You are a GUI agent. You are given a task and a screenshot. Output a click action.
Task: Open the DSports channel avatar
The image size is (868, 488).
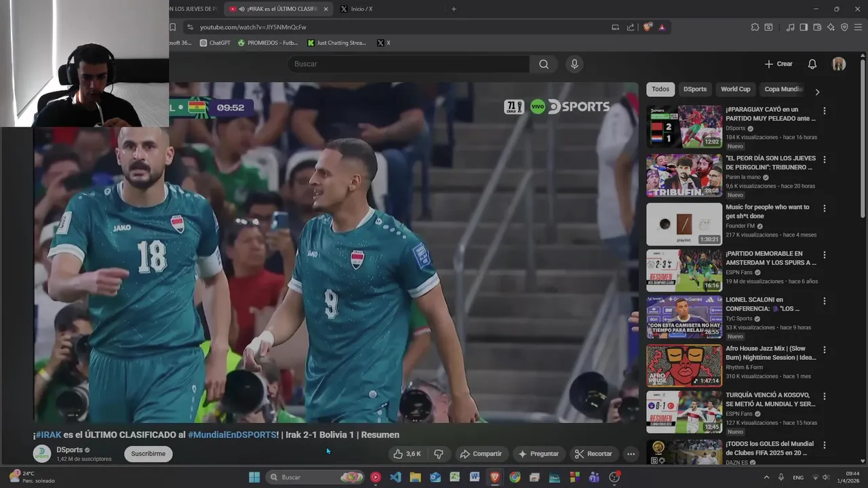point(42,453)
